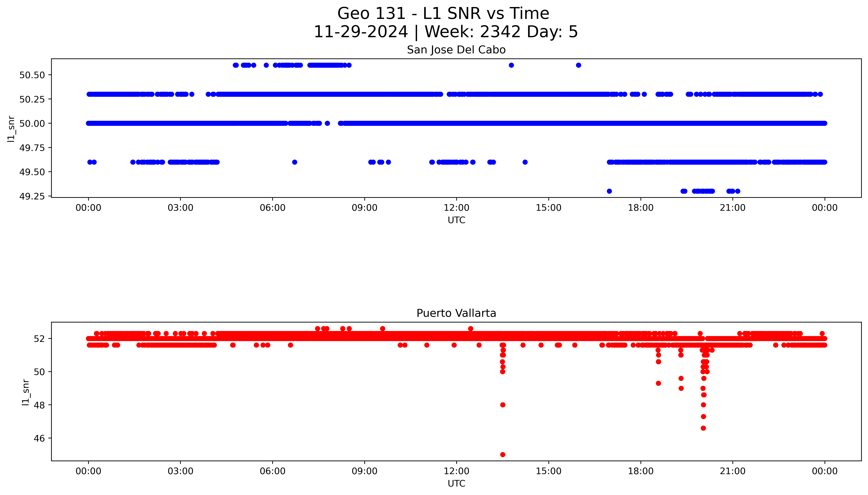The width and height of the screenshot is (868, 495).
Task: Click the UTC x-axis label under the top plot
Action: [x=456, y=220]
